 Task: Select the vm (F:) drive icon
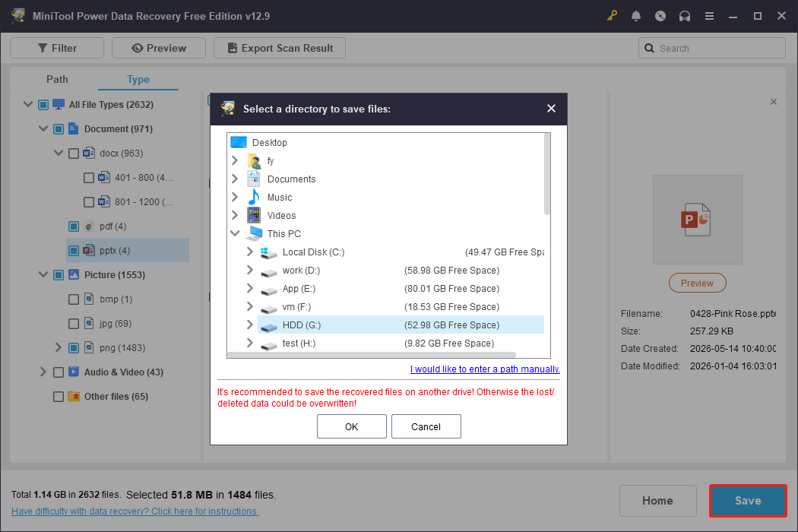268,308
